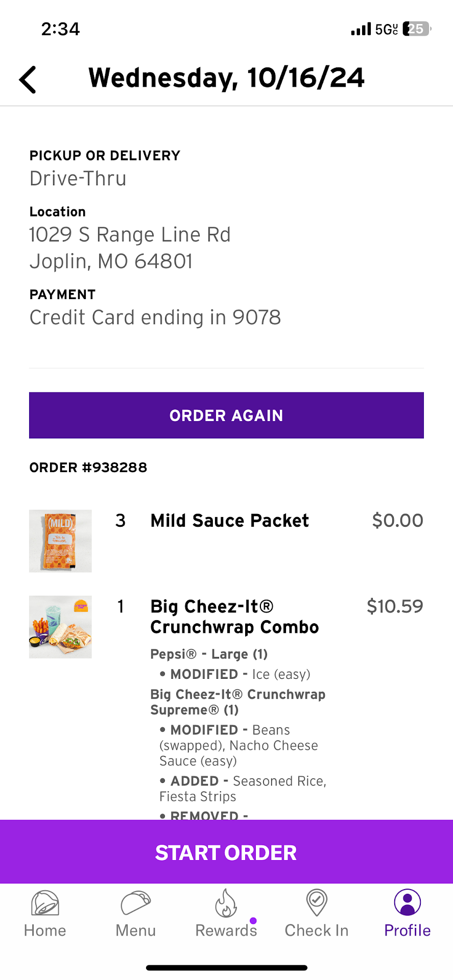
Task: Switch to the Rewards tab label
Action: tap(226, 930)
